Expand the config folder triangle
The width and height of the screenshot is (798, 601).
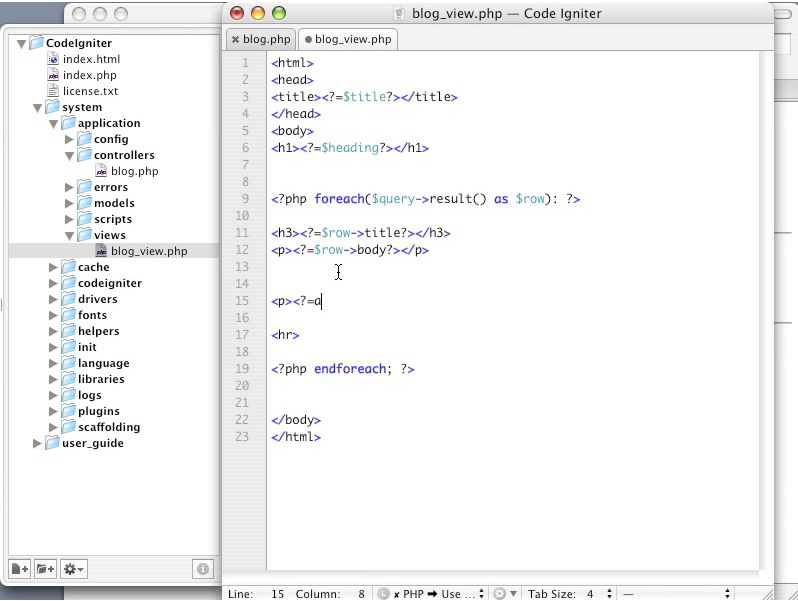coord(70,139)
